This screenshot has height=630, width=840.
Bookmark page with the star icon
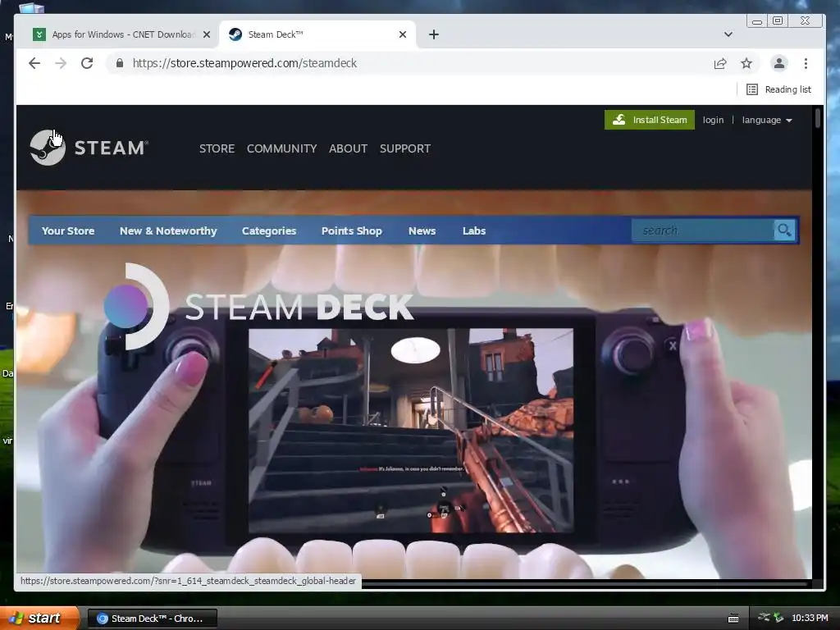(x=746, y=64)
